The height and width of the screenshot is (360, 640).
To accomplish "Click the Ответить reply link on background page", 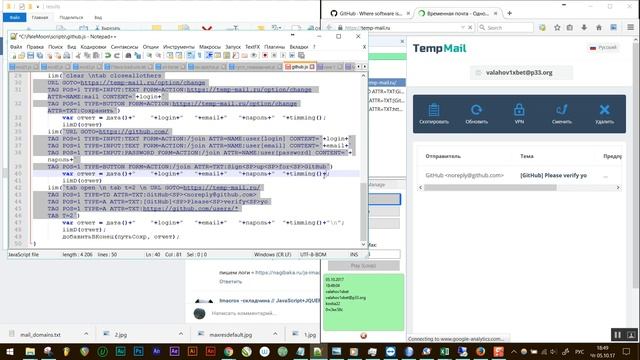I will [x=231, y=282].
